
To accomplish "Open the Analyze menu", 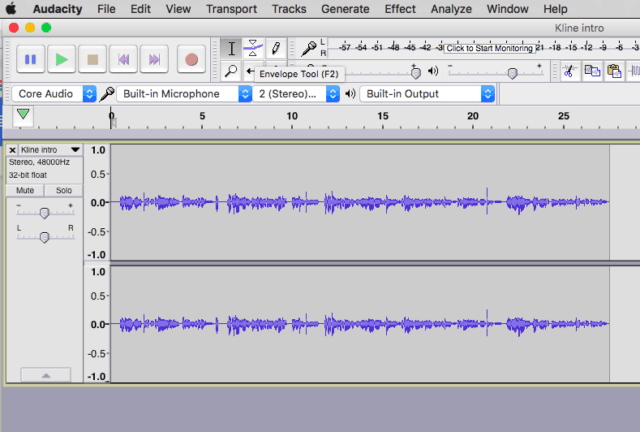I will [451, 9].
